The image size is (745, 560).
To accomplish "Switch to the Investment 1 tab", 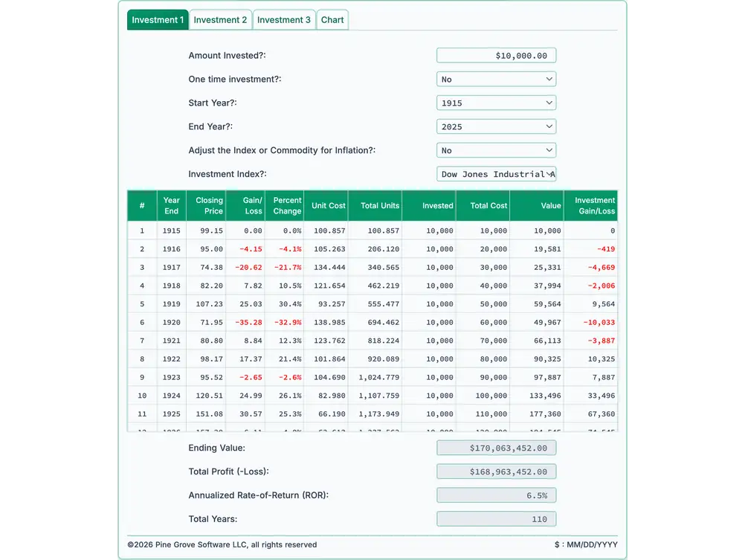I will [158, 20].
